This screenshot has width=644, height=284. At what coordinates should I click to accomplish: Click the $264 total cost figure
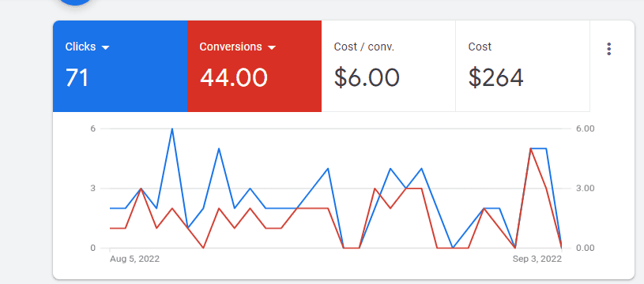[x=495, y=77]
